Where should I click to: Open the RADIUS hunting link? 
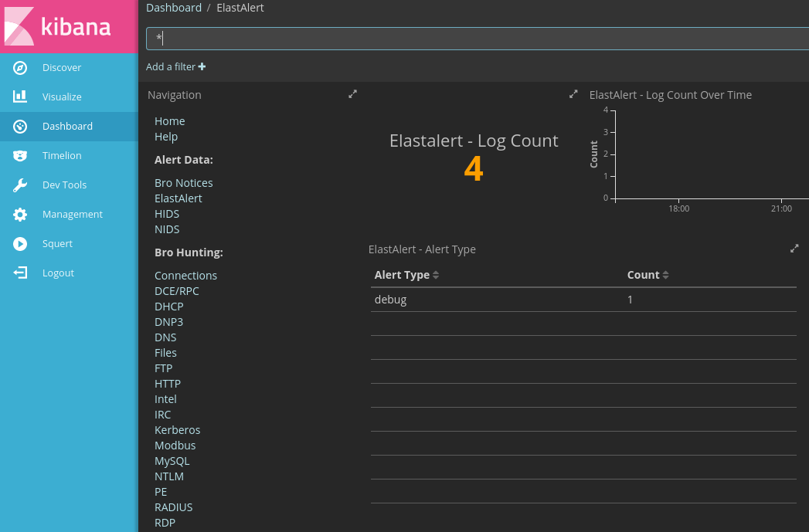click(174, 508)
